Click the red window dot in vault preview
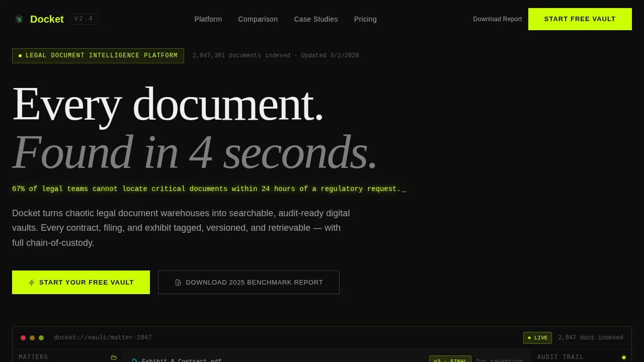 23,338
